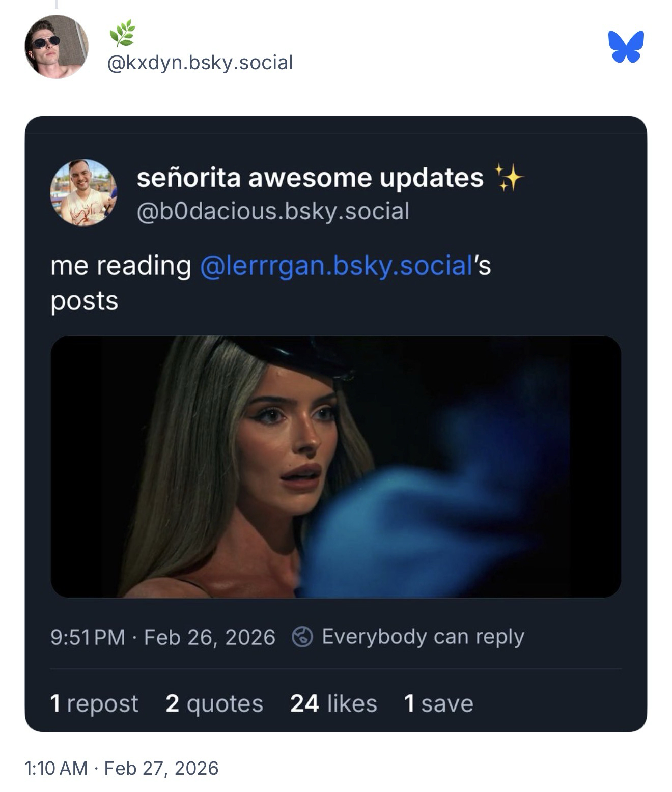This screenshot has width=672, height=792.
Task: Click the @b0dacious.bsky.social handle
Action: click(x=273, y=211)
